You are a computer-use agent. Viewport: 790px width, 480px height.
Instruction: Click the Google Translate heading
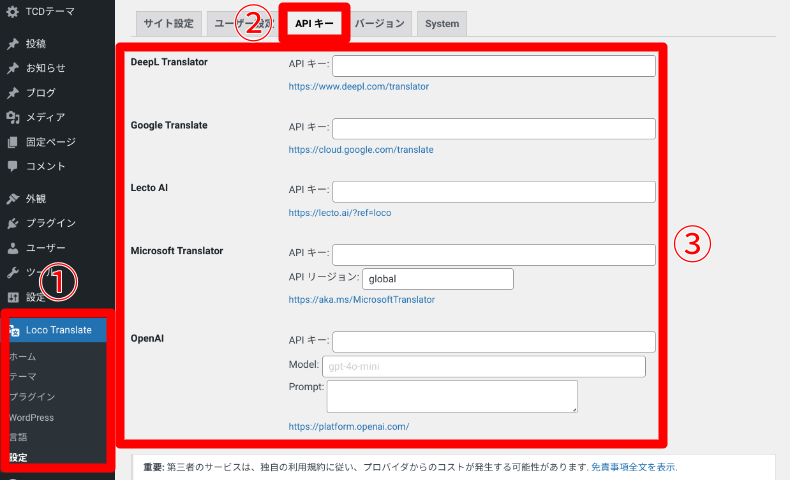(169, 125)
